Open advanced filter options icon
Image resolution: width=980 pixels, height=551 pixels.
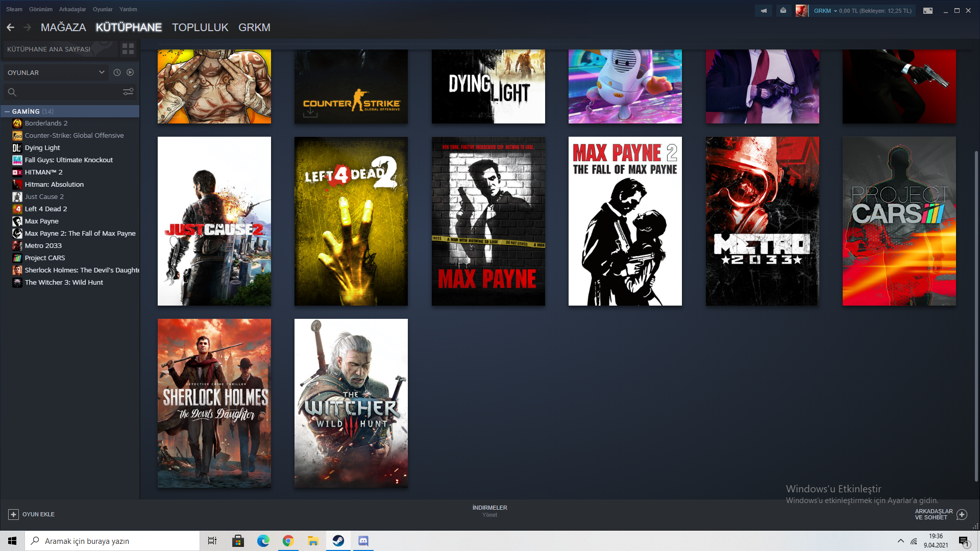tap(128, 92)
